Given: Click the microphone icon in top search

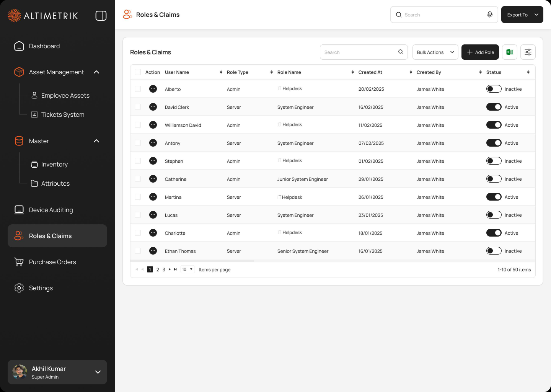Looking at the screenshot, I should tap(489, 15).
